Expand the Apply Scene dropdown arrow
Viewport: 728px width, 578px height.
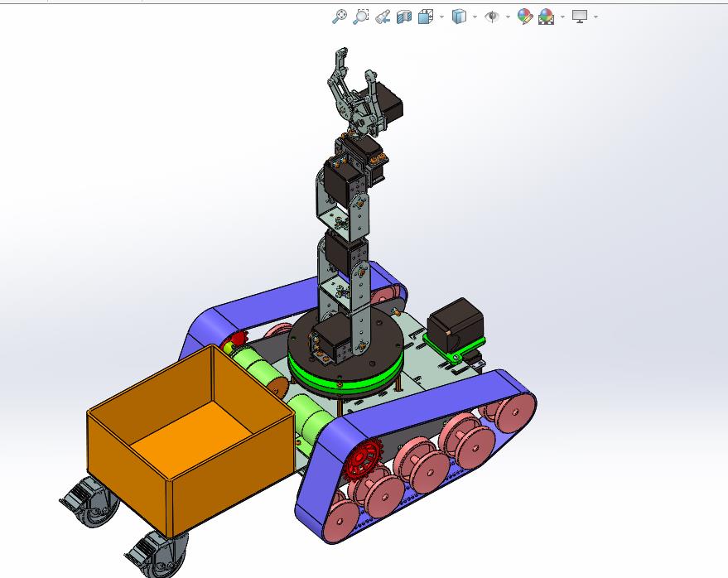(562, 17)
